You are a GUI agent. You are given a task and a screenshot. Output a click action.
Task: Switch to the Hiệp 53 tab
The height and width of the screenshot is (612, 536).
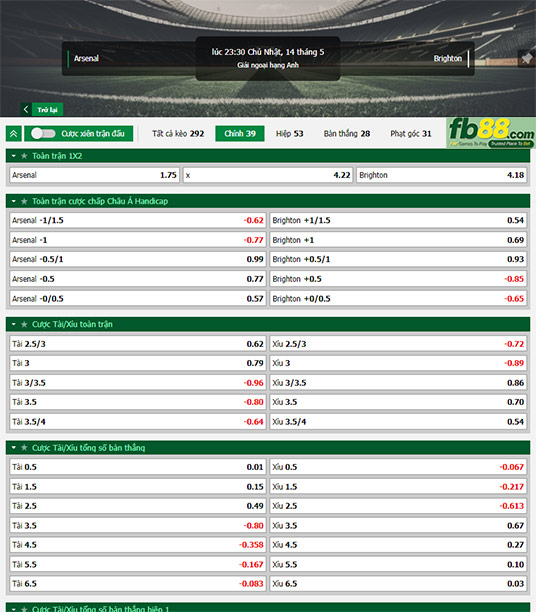point(289,133)
